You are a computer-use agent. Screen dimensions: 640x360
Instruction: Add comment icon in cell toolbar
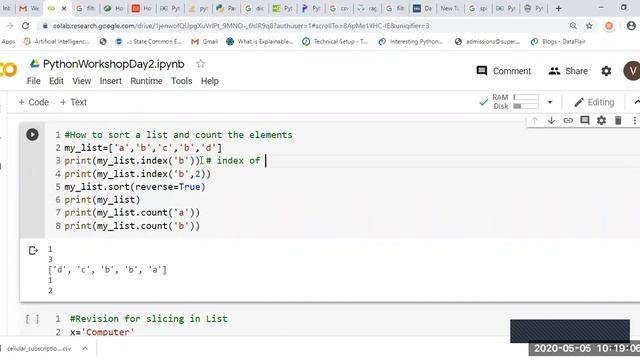pyautogui.click(x=584, y=120)
